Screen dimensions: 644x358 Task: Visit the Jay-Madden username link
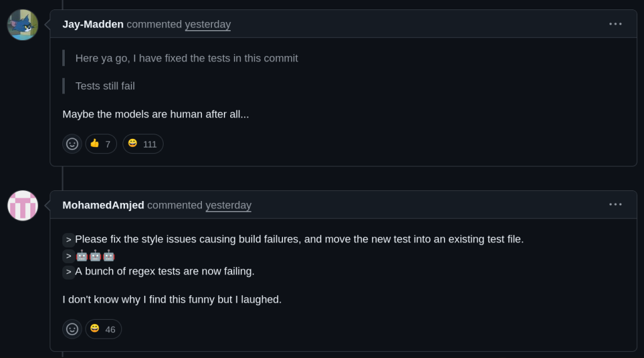click(93, 24)
